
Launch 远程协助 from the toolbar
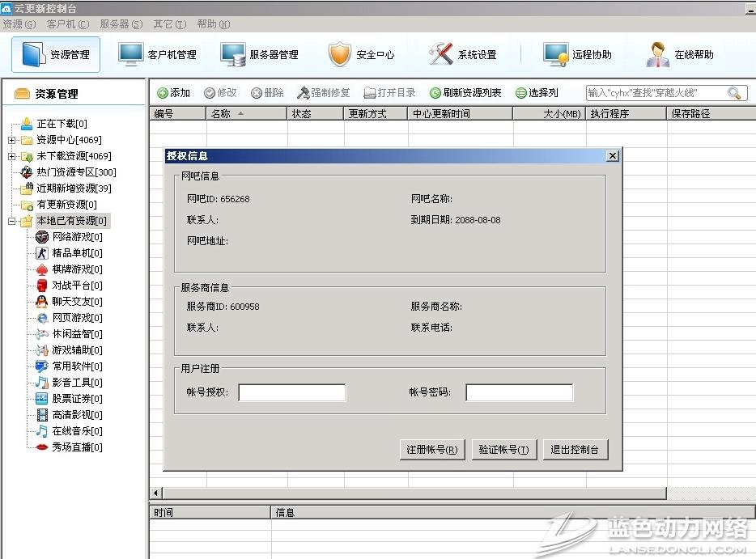(556, 55)
